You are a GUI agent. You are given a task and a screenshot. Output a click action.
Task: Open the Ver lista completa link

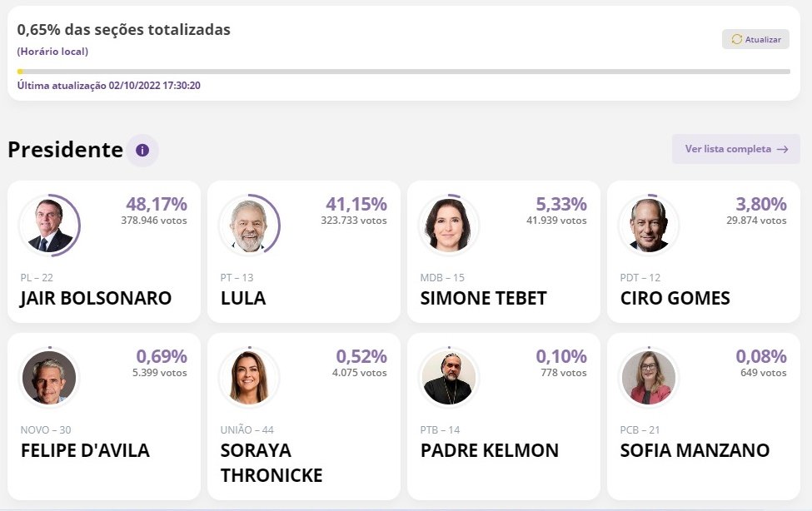click(x=727, y=149)
